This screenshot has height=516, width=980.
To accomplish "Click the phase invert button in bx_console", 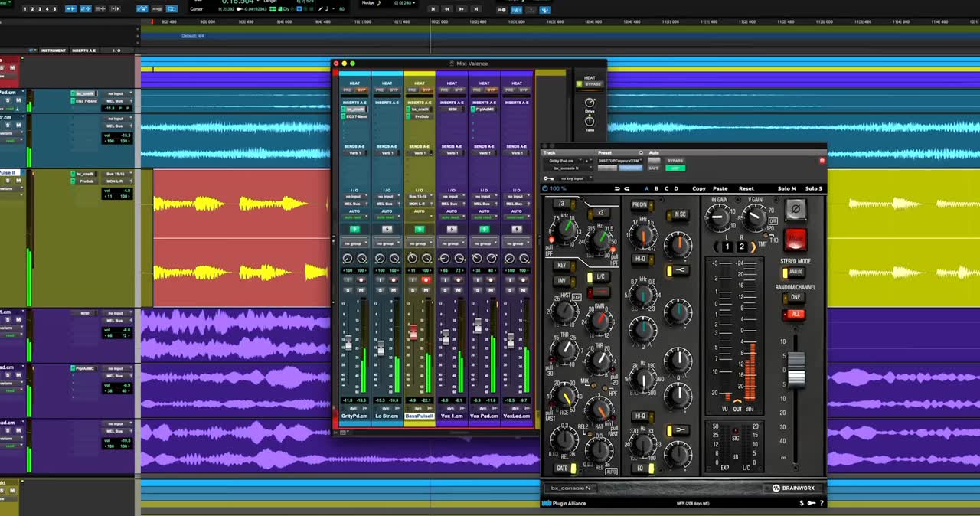I will click(795, 208).
